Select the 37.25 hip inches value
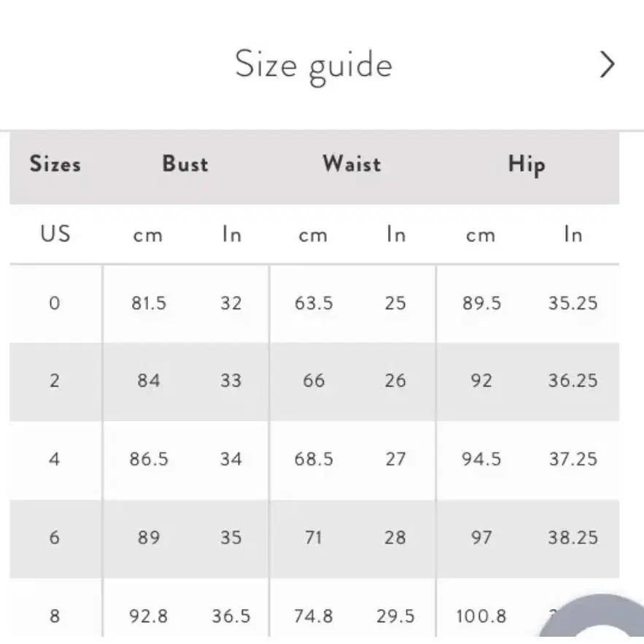This screenshot has width=644, height=644. (573, 459)
